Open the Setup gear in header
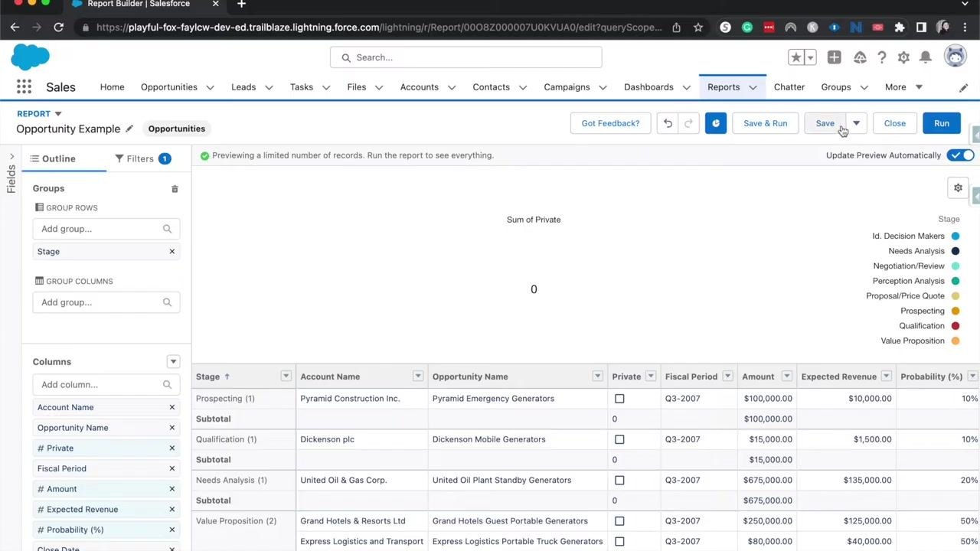The image size is (980, 551). point(903,57)
